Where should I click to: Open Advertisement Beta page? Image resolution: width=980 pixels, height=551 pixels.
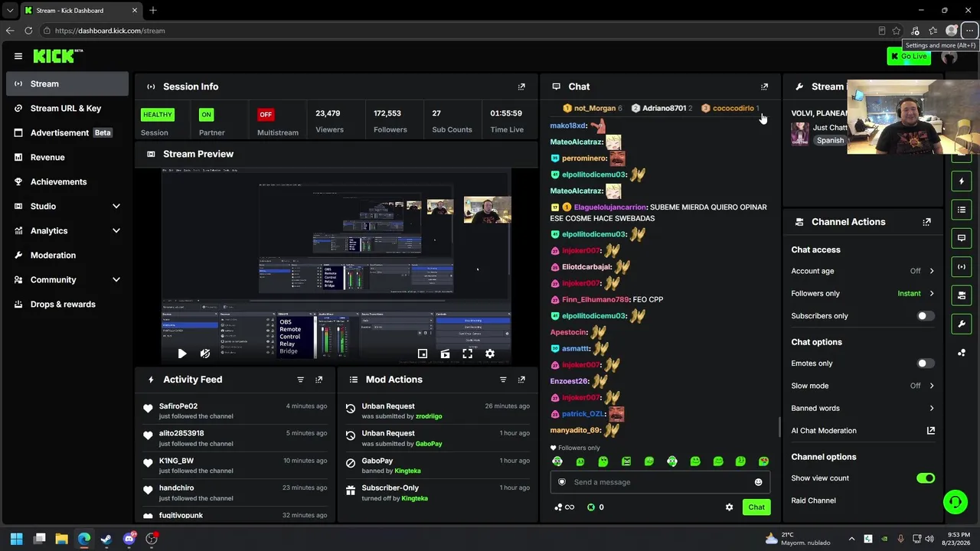click(x=67, y=132)
